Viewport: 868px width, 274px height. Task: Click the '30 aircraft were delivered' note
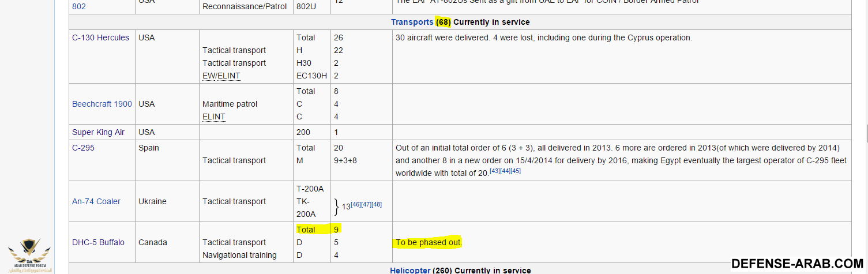pyautogui.click(x=543, y=37)
